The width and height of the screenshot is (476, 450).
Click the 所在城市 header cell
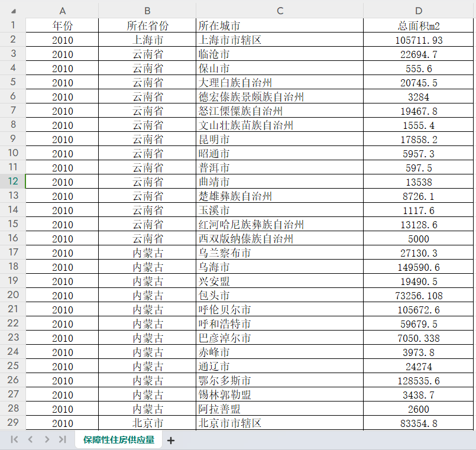point(280,26)
